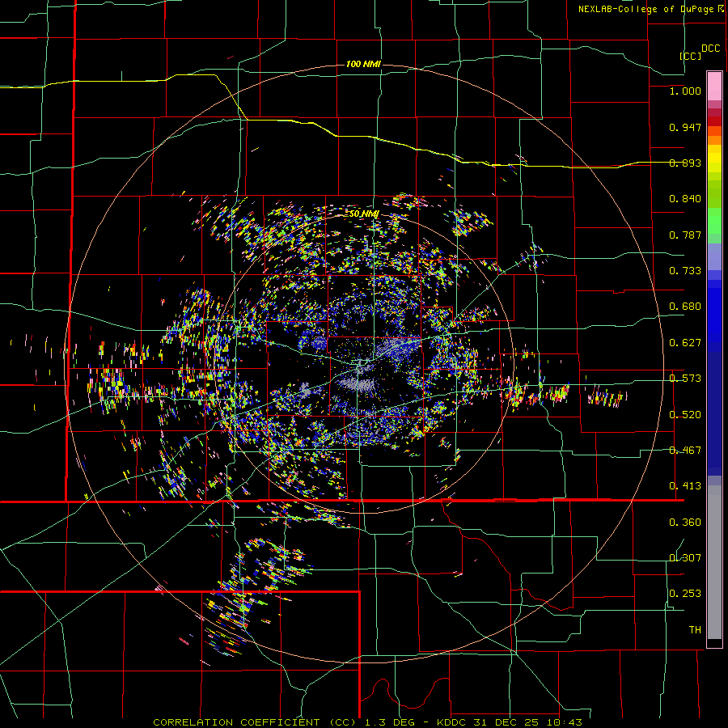
Task: Select the 0.893 scale value
Action: pos(685,163)
